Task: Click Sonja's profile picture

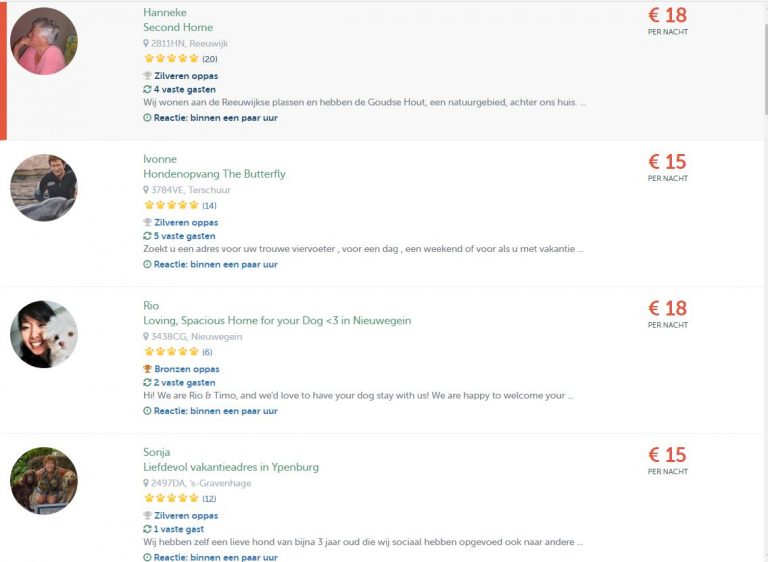Action: point(44,481)
